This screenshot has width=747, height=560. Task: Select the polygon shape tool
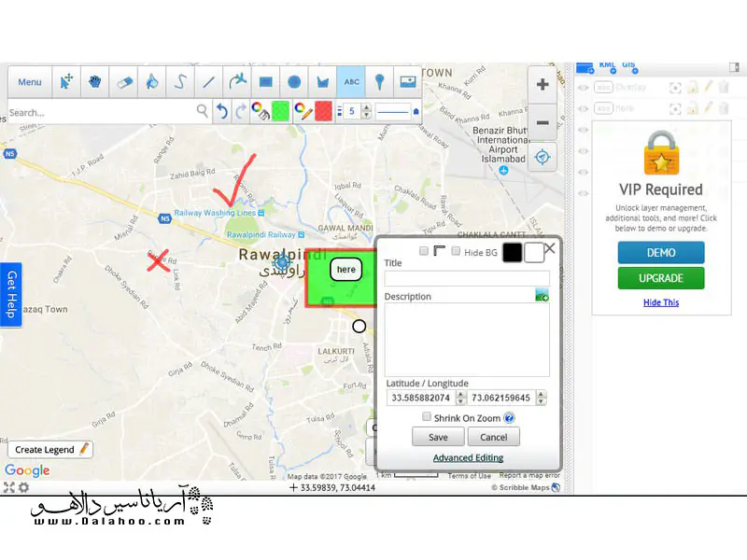(x=322, y=82)
